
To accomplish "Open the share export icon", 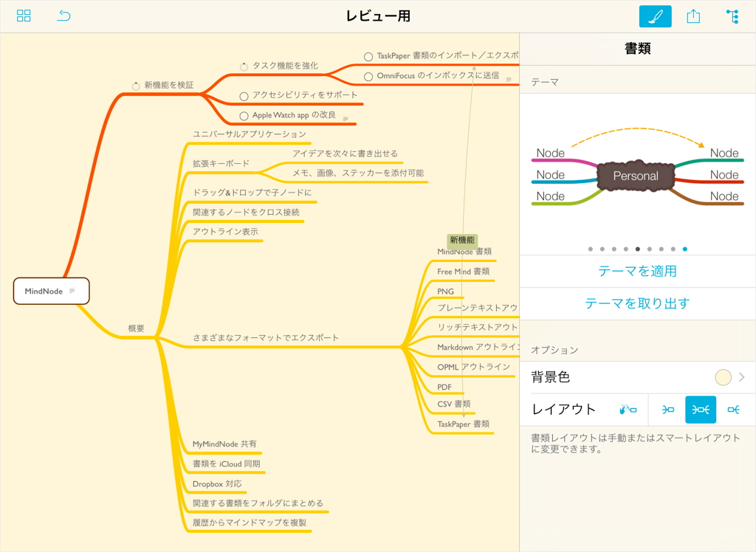I will coord(693,16).
